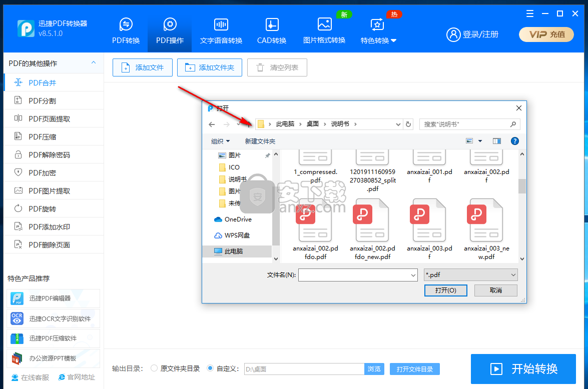
Task: Open 办公资源PPT模板 product link
Action: tap(53, 358)
